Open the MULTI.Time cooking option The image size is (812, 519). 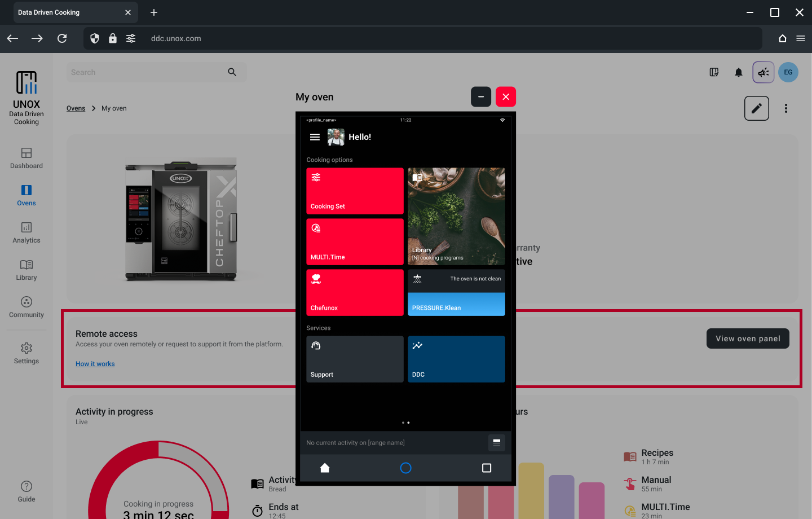tap(355, 241)
